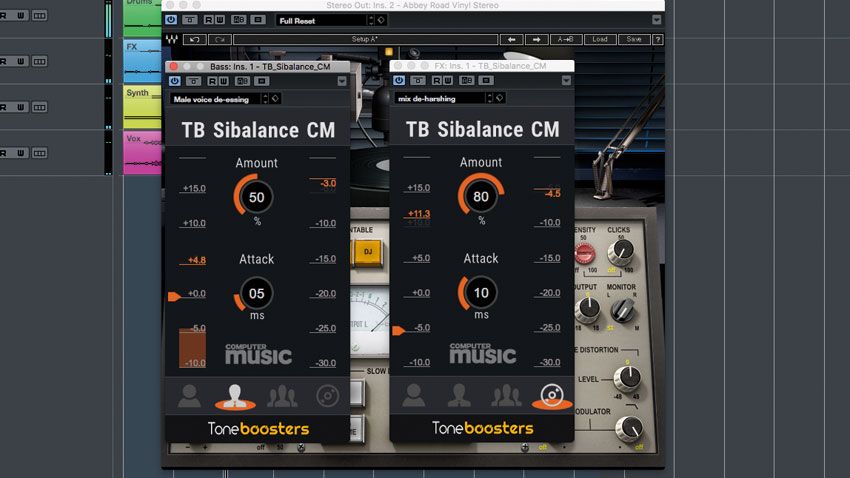Select the disc mix mode icon in FX Sibalance
Screen dimensions: 850x478
point(552,396)
